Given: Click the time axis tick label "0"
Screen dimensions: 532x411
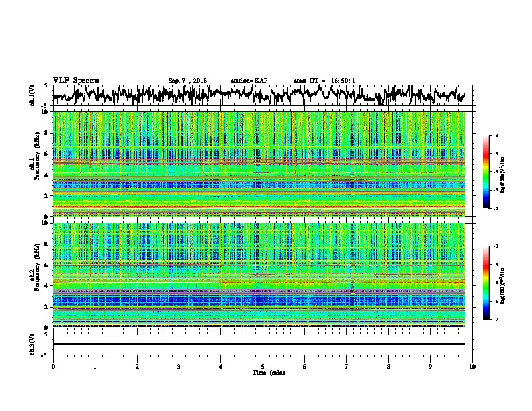Looking at the screenshot, I should 53,366.
